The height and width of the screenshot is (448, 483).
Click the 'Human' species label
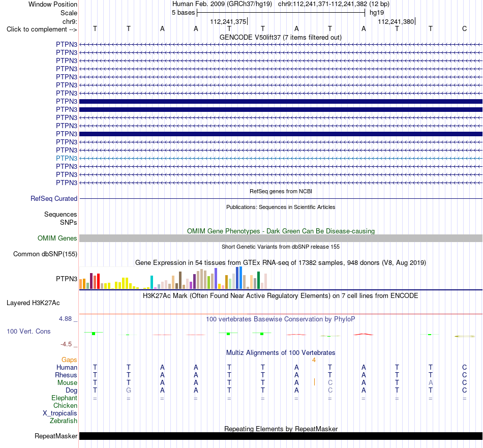point(67,367)
